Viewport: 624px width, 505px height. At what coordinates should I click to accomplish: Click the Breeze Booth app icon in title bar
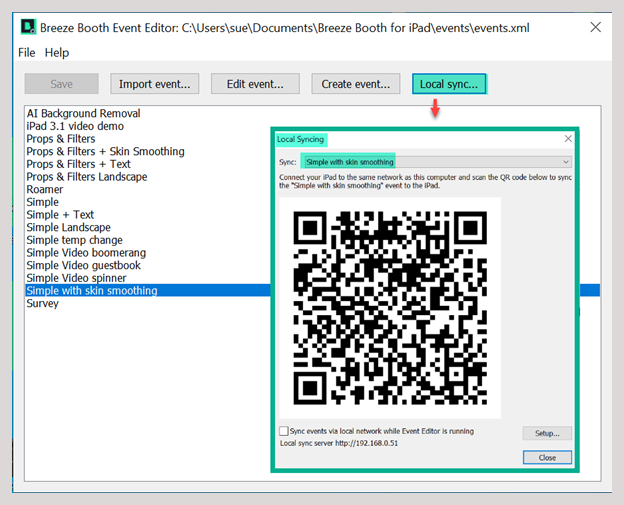tap(28, 27)
